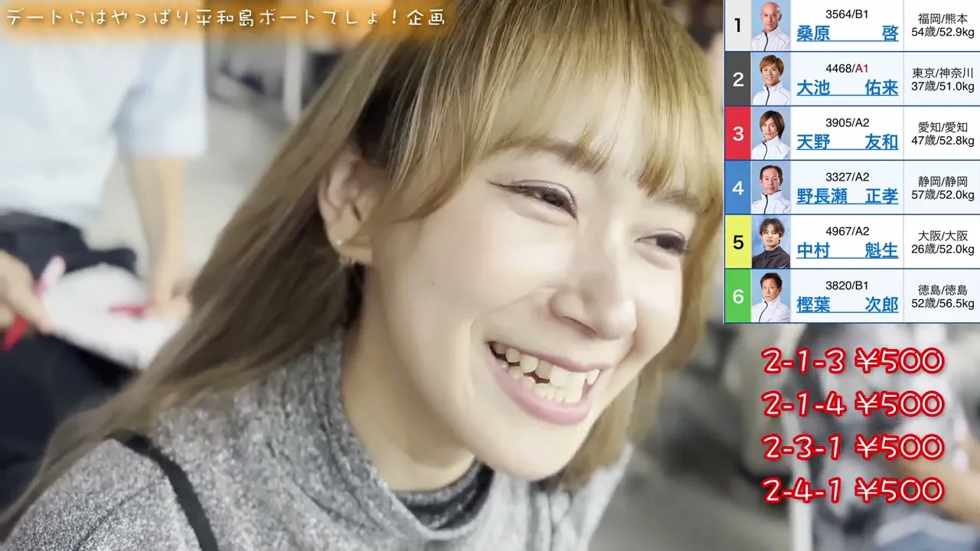Open racer link 大池 佑来
Viewport: 980px width, 551px height.
tap(847, 88)
